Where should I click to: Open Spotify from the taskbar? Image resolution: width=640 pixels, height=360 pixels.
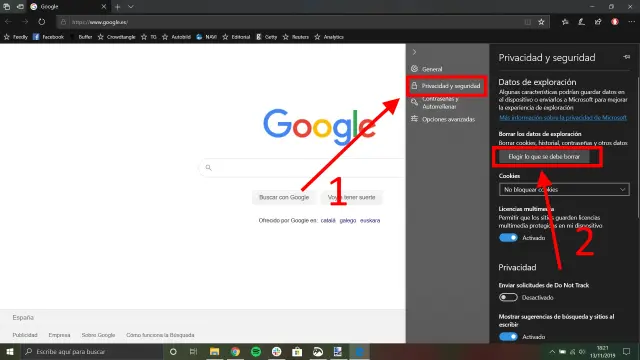pyautogui.click(x=256, y=351)
